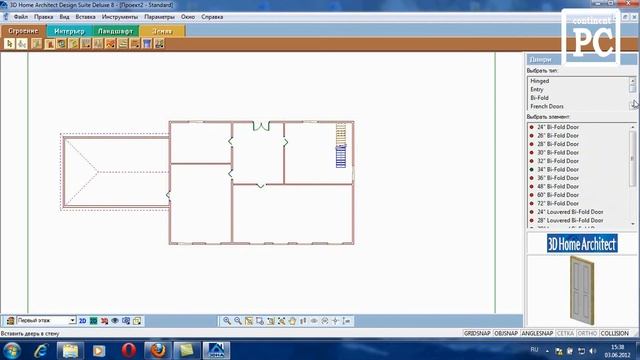Image resolution: width=640 pixels, height=360 pixels.
Task: Switch to the Интерьер tab
Action: [x=69, y=31]
